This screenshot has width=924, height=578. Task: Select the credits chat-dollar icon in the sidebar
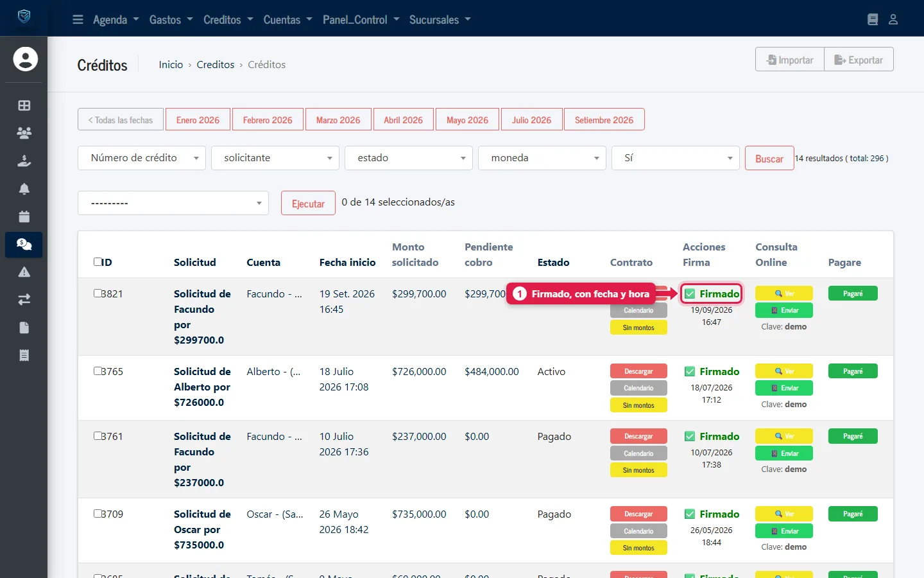(24, 244)
